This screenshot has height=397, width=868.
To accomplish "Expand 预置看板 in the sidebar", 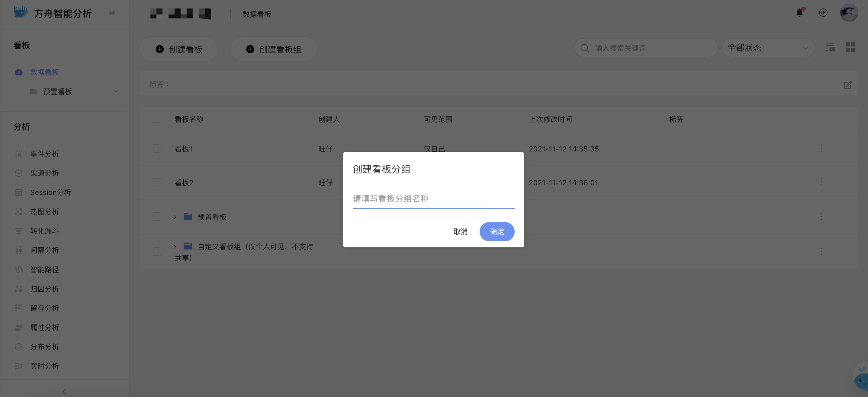I will tap(116, 91).
